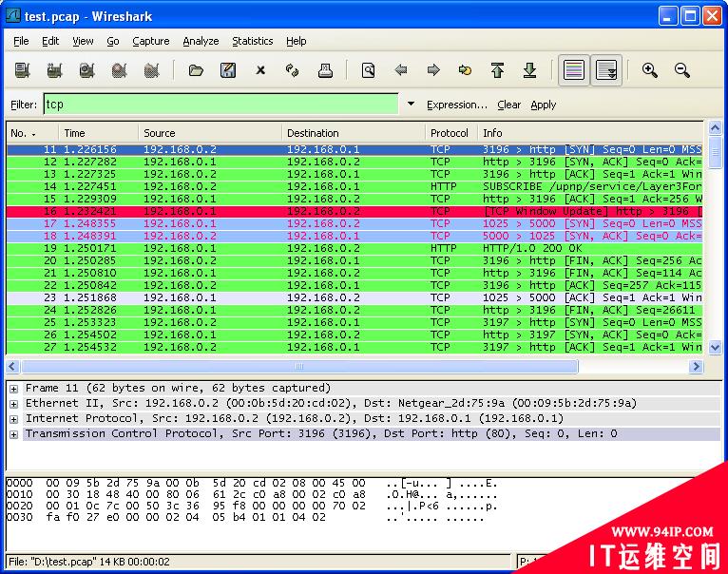Sort by Time column header
Screen dimensions: 728x574
pyautogui.click(x=99, y=133)
